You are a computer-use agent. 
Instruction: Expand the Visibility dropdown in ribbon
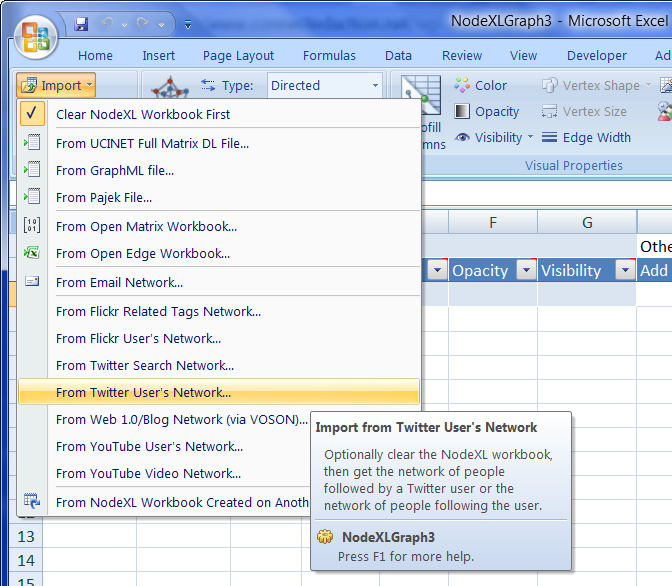click(530, 138)
